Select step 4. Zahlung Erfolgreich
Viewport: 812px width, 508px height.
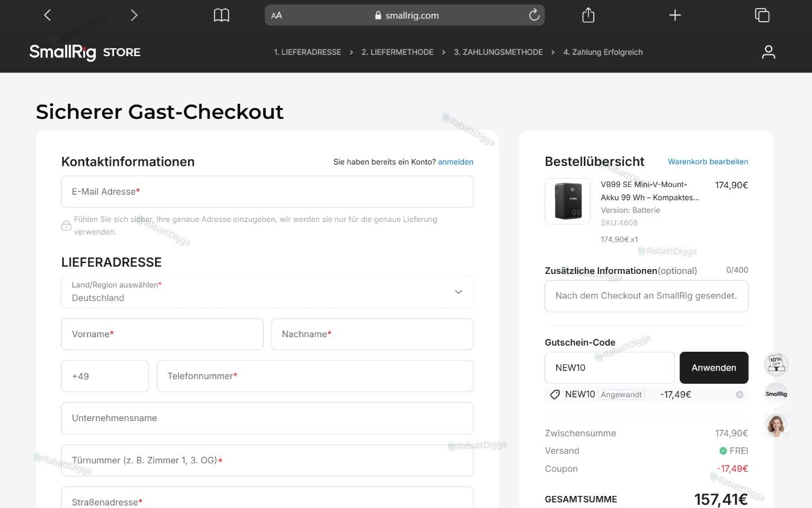603,52
